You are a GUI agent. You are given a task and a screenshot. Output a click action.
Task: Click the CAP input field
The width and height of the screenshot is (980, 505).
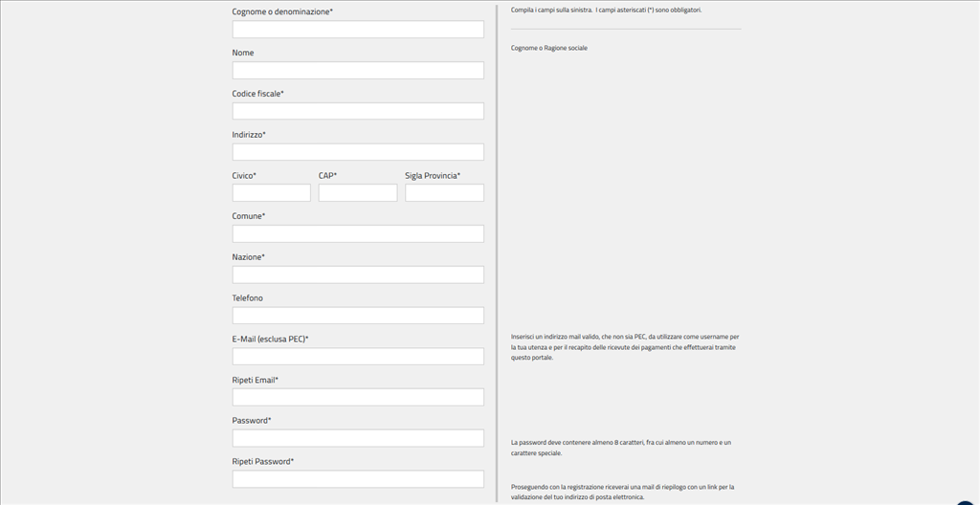tap(358, 193)
